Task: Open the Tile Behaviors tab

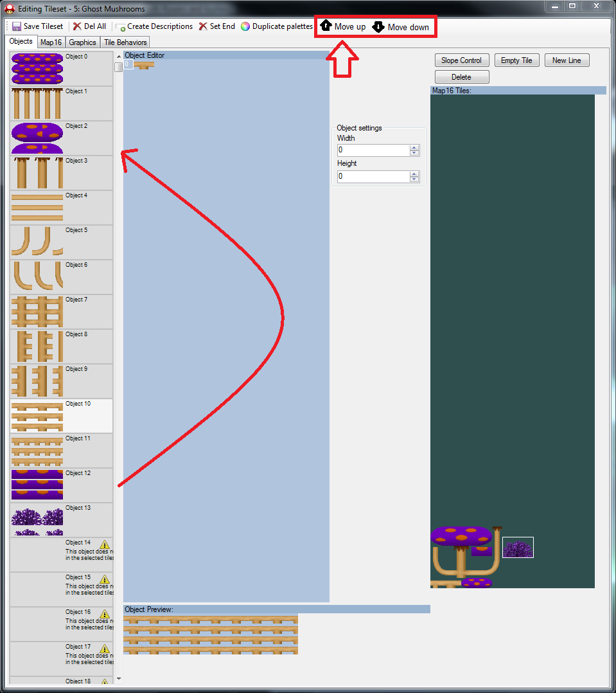Action: click(x=125, y=42)
